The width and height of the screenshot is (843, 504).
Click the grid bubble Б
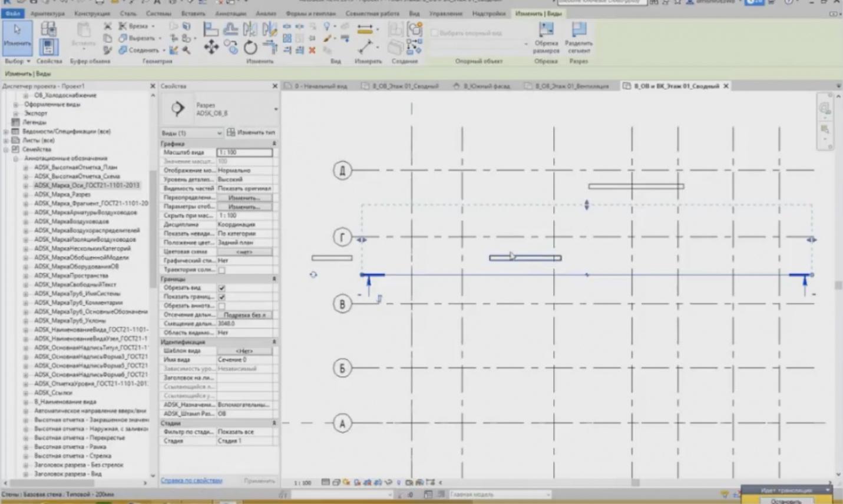[x=342, y=369]
